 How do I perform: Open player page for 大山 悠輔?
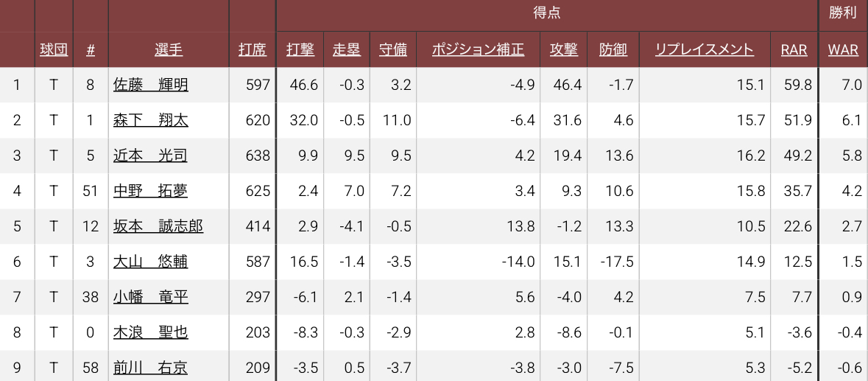click(x=151, y=262)
